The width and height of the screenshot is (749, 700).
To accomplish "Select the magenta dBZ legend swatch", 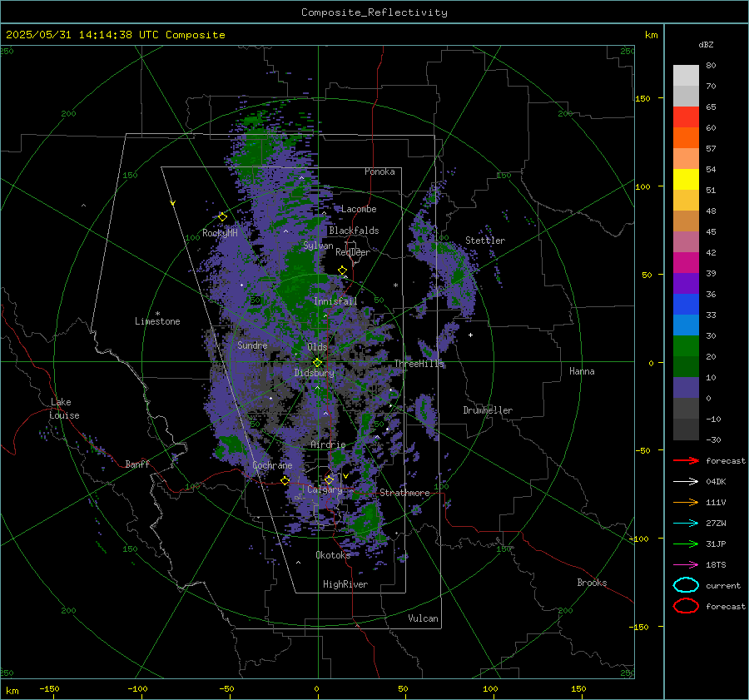I will pos(686,263).
